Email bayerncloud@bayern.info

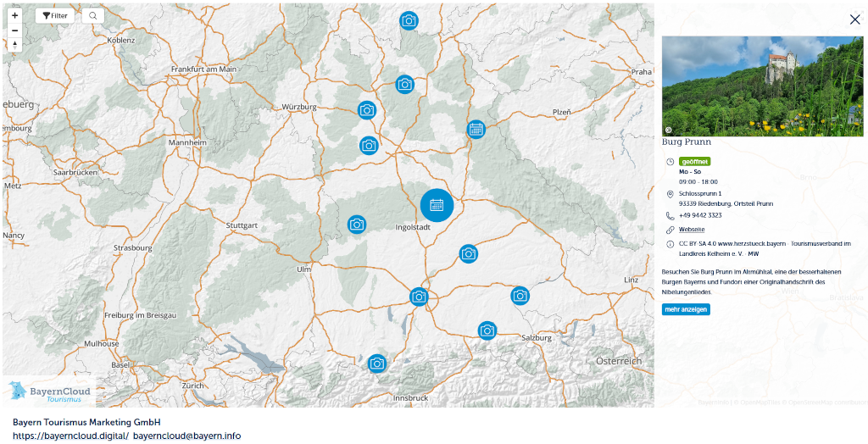[x=186, y=436]
